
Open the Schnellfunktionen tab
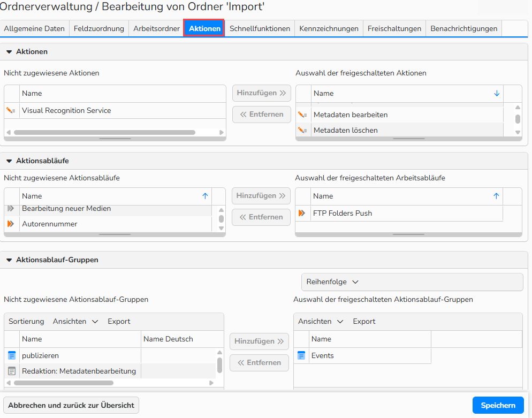click(260, 28)
